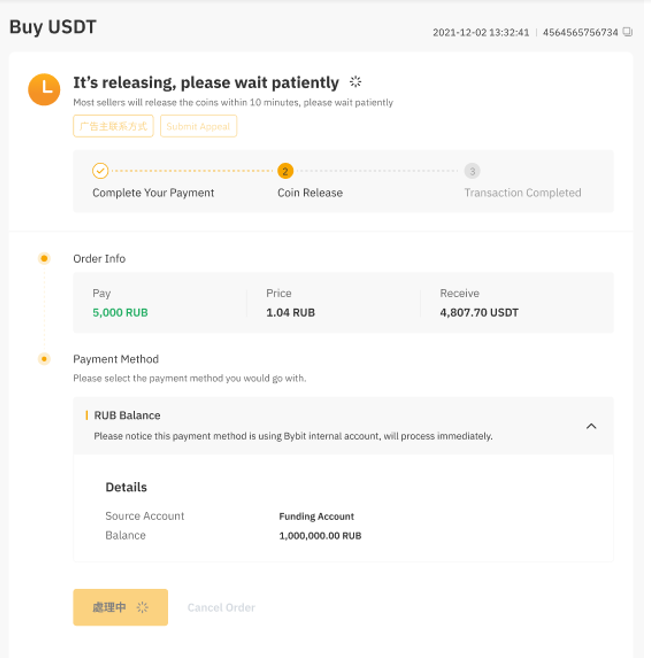Open the 广告主联系方式 advertiser contact button
651x658 pixels.
pos(114,127)
